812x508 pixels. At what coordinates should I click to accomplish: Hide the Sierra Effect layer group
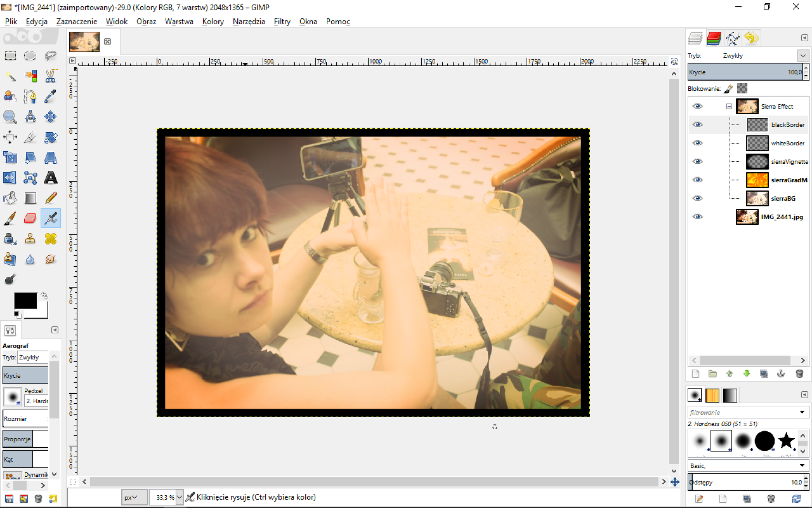tap(697, 106)
